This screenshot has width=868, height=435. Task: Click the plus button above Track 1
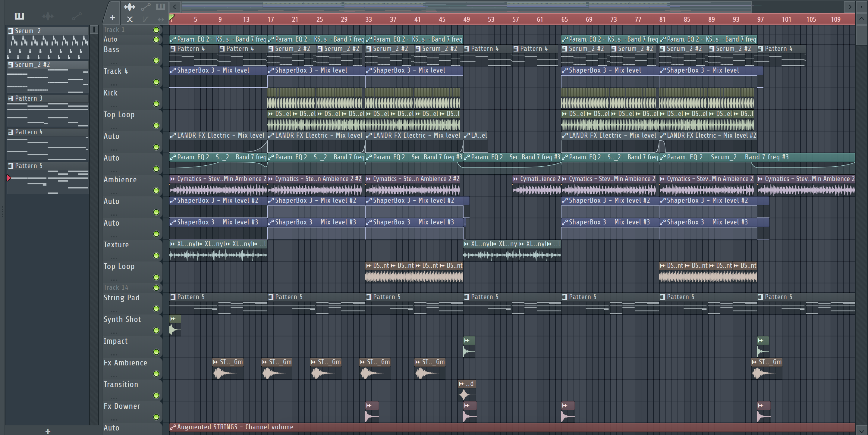[x=112, y=18]
